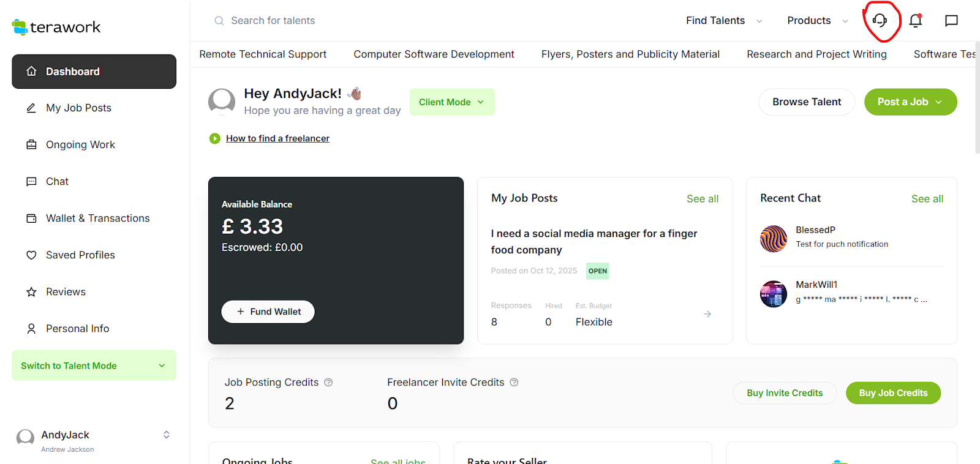
Task: Click the arrow on the job post card
Action: click(x=707, y=314)
